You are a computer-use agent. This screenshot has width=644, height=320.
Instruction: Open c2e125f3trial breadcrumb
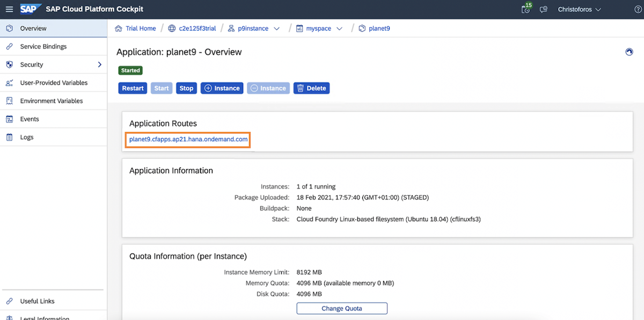click(x=197, y=28)
